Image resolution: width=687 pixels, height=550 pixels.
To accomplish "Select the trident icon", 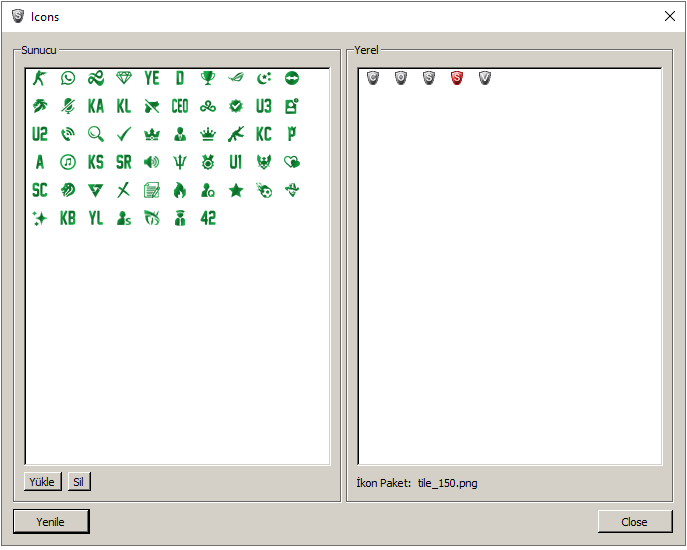I will click(x=180, y=163).
